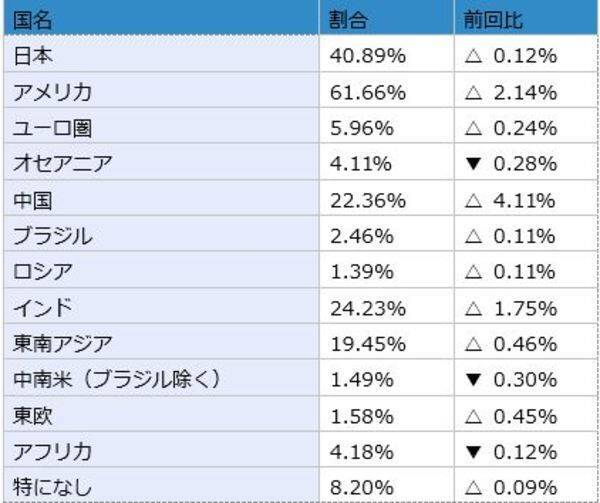Select the ユーロ圏 country name cell
This screenshot has width=600, height=503.
pyautogui.click(x=47, y=128)
